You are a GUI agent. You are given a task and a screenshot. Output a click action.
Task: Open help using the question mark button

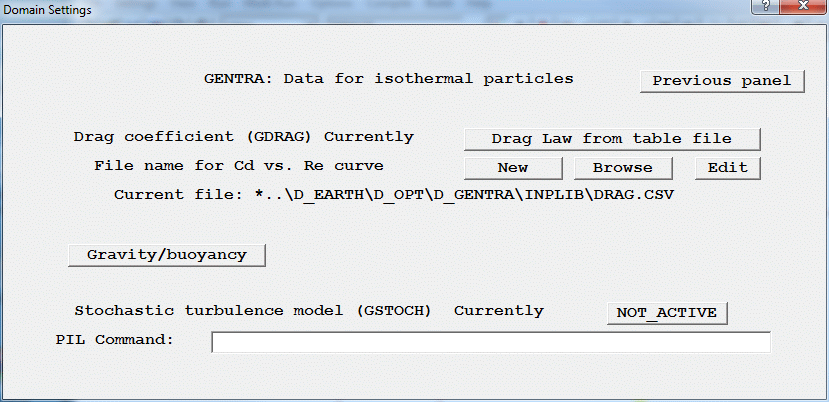[765, 9]
